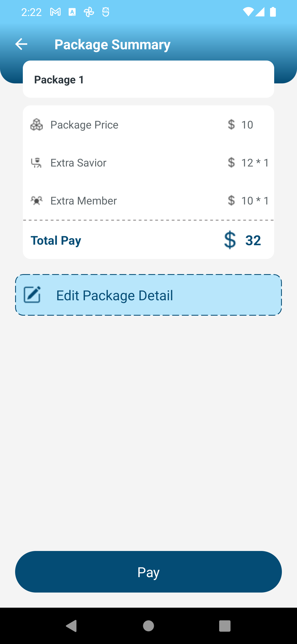Tap the Total Pay amount 32
Viewport: 297px width, 644px height.
pyautogui.click(x=253, y=241)
